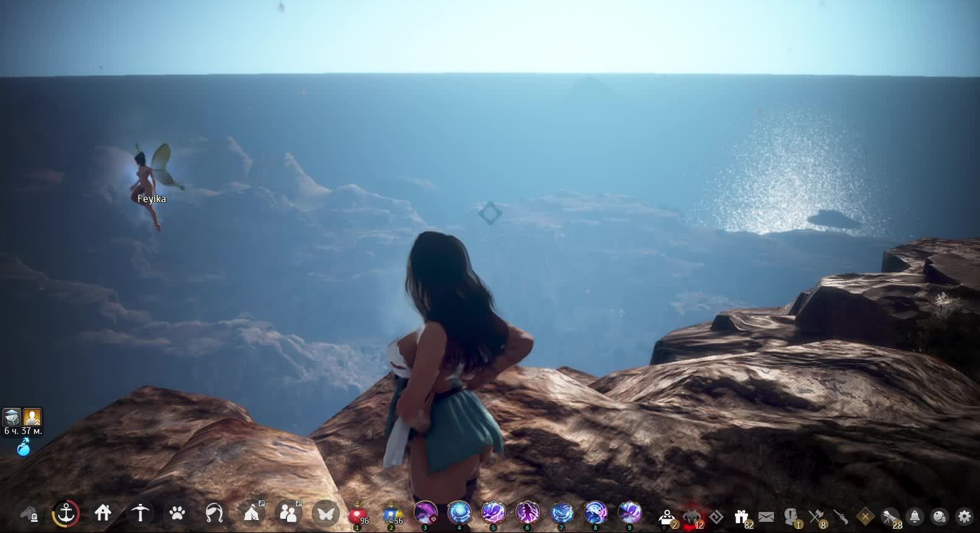Use the blue mana potion in slot 2
Image resolution: width=980 pixels, height=533 pixels.
pos(391,514)
